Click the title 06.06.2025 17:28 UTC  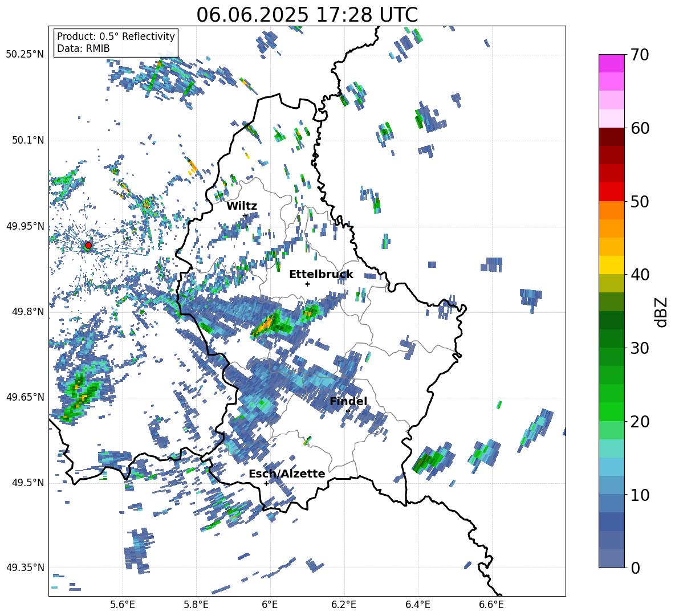(307, 15)
